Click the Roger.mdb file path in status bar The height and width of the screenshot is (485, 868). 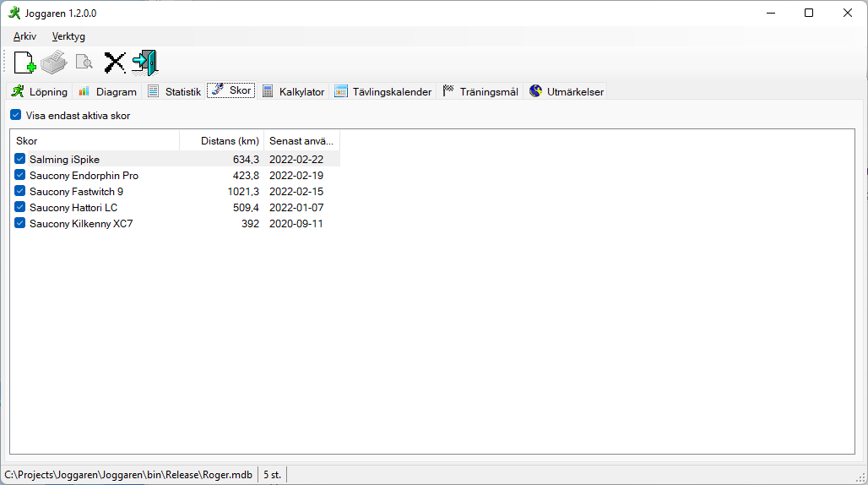pos(128,475)
